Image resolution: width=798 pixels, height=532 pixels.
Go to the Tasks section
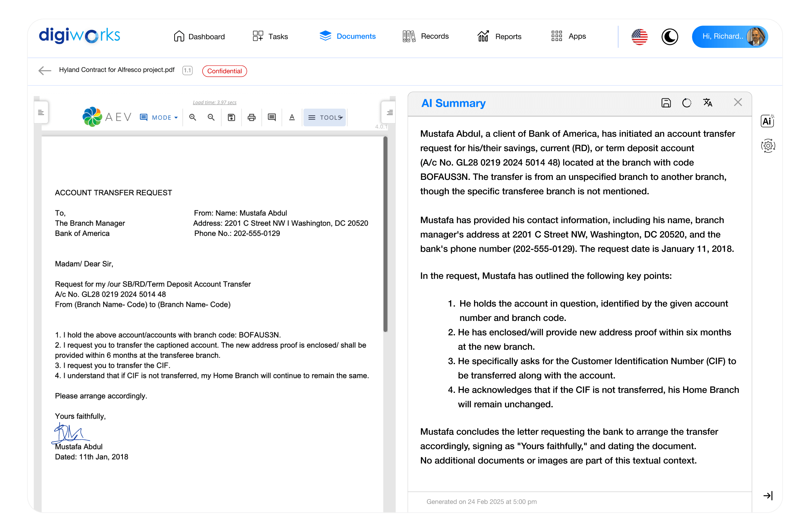[x=270, y=36]
